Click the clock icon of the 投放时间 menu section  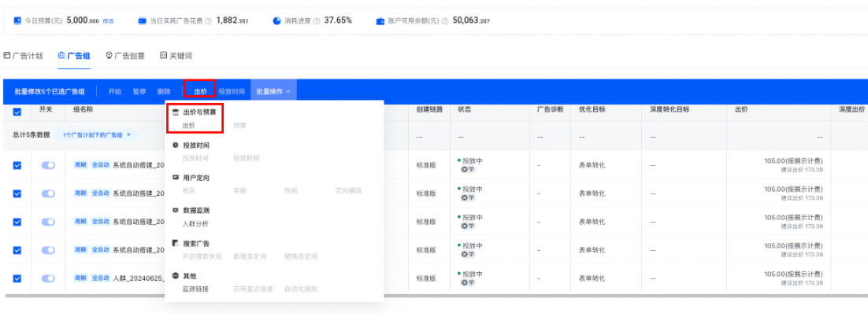coord(176,145)
